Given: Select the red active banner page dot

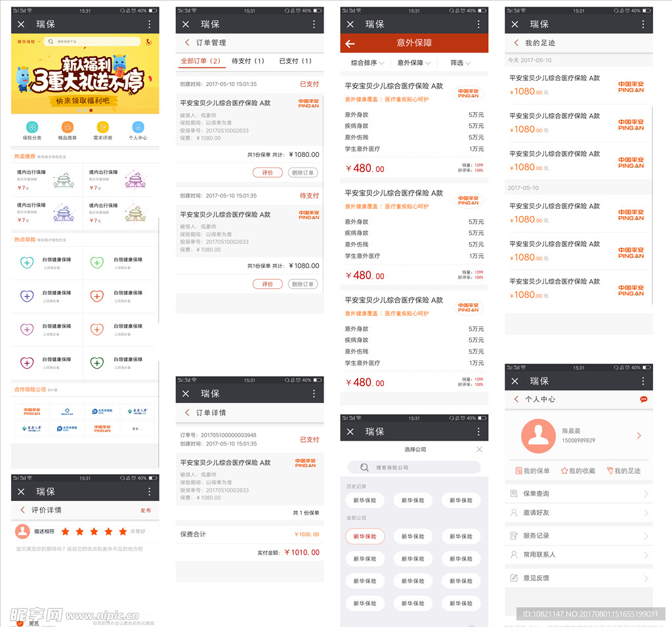Looking at the screenshot, I should pyautogui.click(x=91, y=111).
